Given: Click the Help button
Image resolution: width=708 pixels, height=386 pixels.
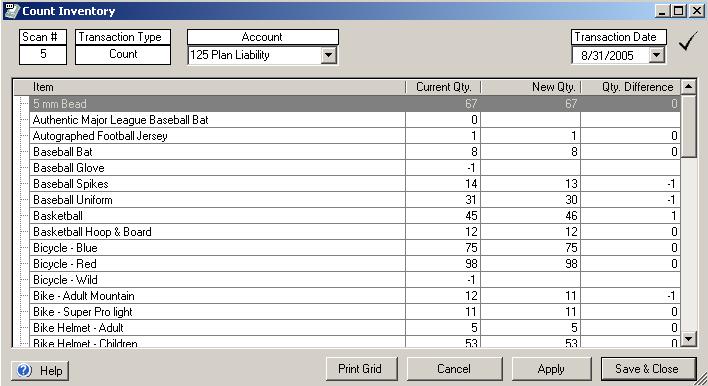Looking at the screenshot, I should pos(40,371).
